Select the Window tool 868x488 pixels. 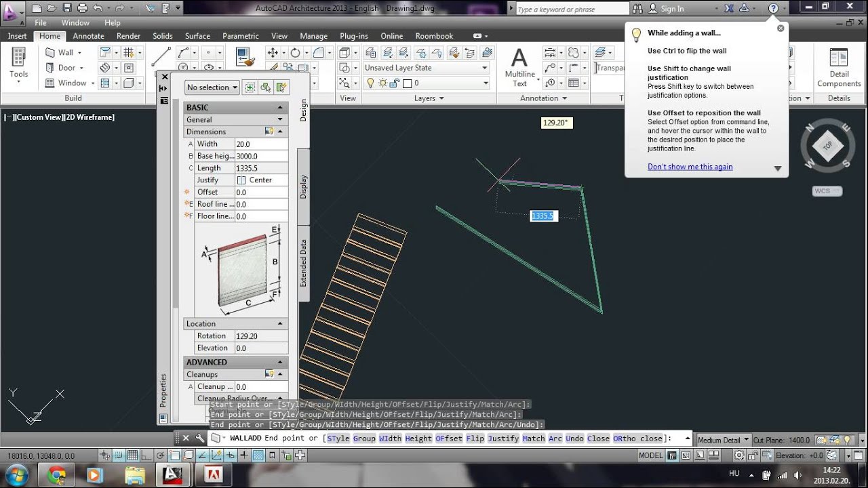pyautogui.click(x=65, y=83)
